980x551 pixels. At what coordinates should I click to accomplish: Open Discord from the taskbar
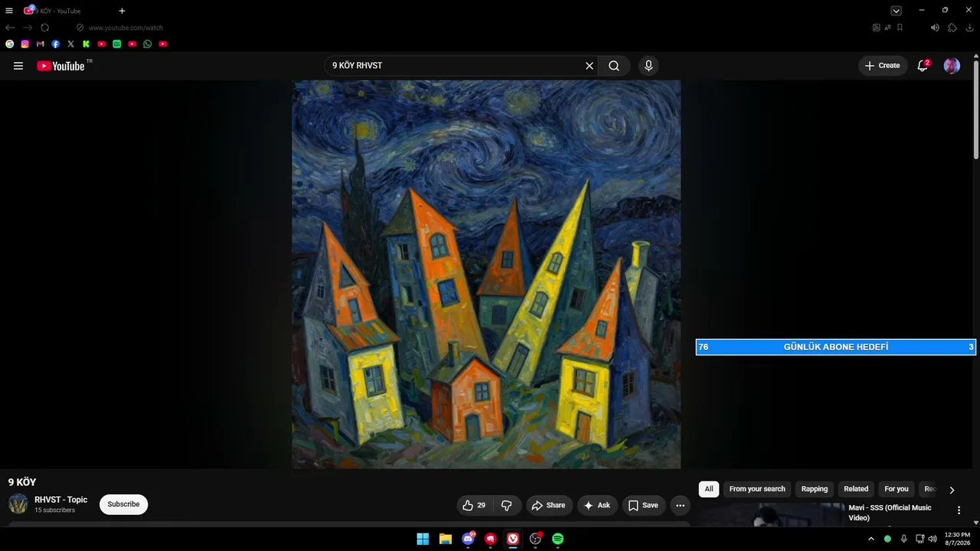click(x=468, y=539)
